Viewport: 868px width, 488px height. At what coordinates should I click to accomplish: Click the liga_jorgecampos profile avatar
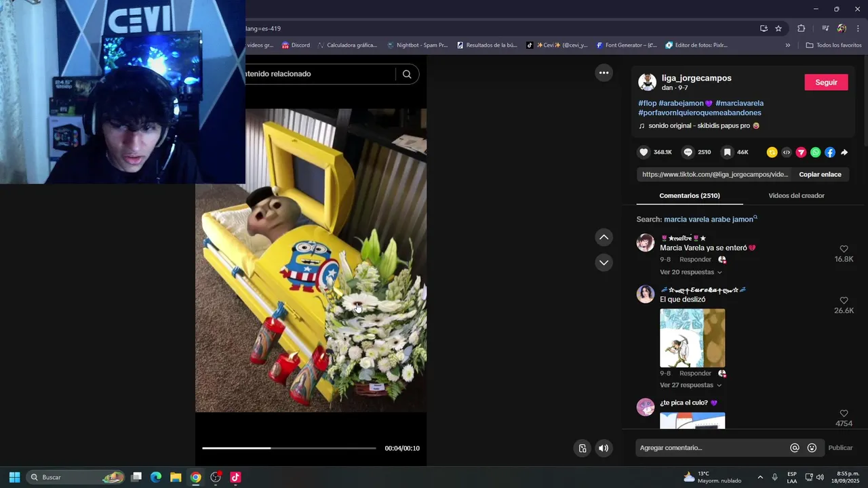(x=647, y=83)
